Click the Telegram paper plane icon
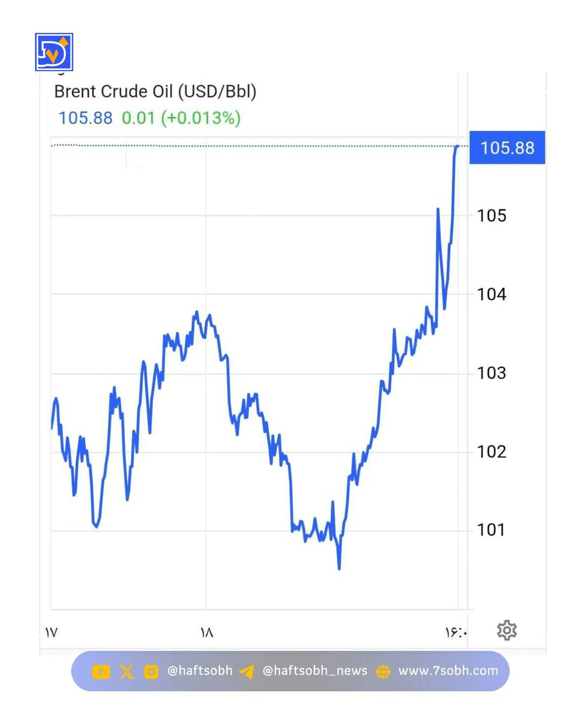The image size is (582, 728). coord(247,671)
